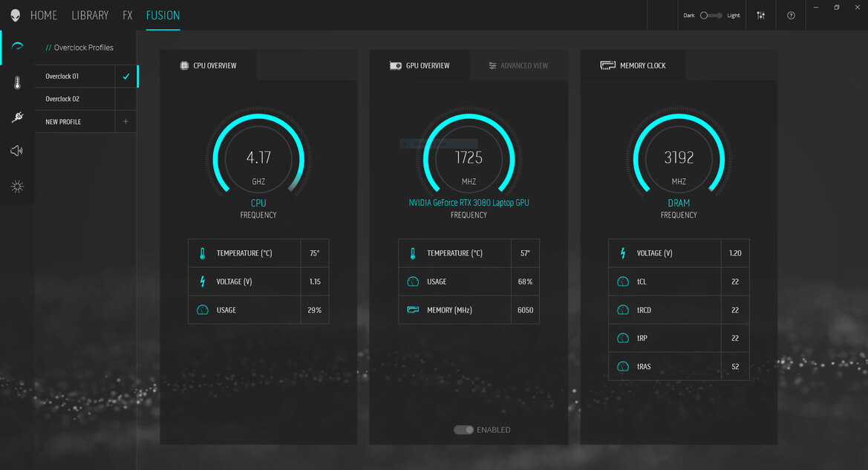The height and width of the screenshot is (470, 868).
Task: Open the GPU ADVANCED VIEW tab
Action: pyautogui.click(x=518, y=65)
